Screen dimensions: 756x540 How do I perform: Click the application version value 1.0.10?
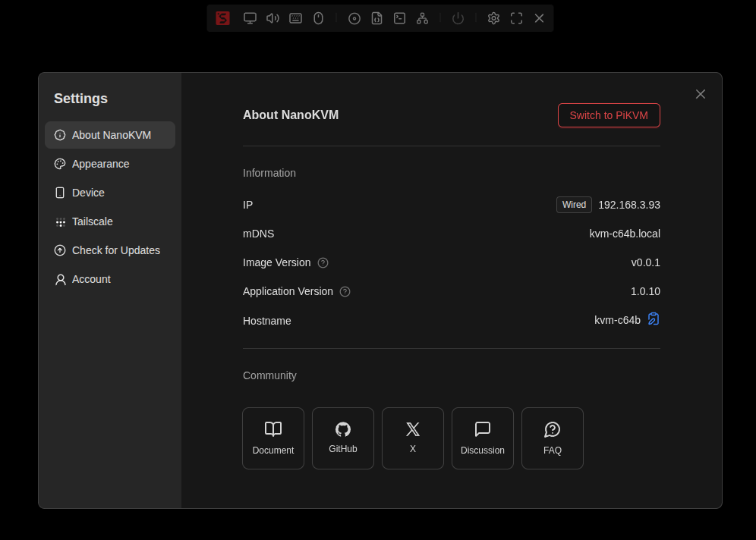tap(646, 291)
